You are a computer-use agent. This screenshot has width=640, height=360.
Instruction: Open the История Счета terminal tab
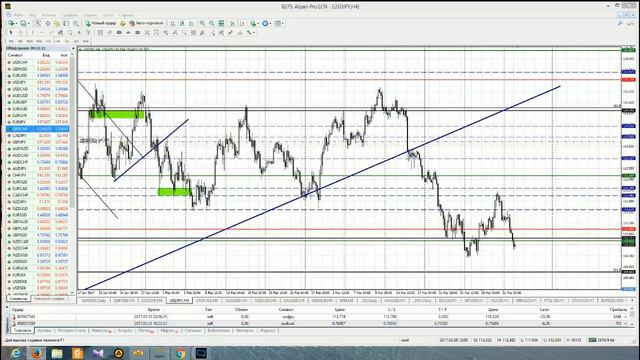coord(71,331)
